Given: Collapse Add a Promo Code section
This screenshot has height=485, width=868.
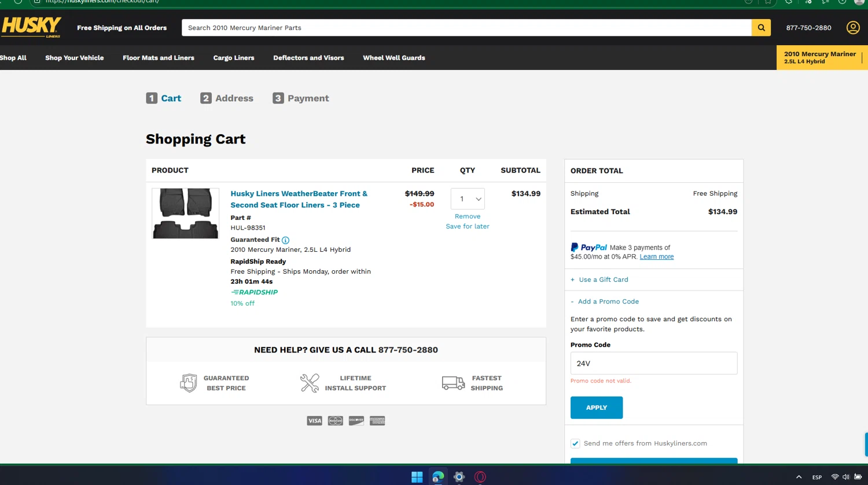Looking at the screenshot, I should click(605, 302).
